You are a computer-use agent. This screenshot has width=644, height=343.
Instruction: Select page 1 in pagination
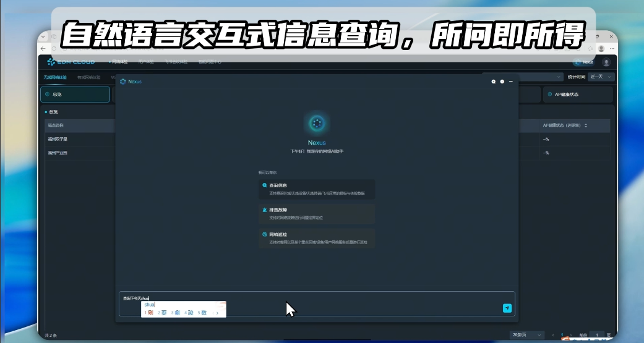(x=562, y=335)
